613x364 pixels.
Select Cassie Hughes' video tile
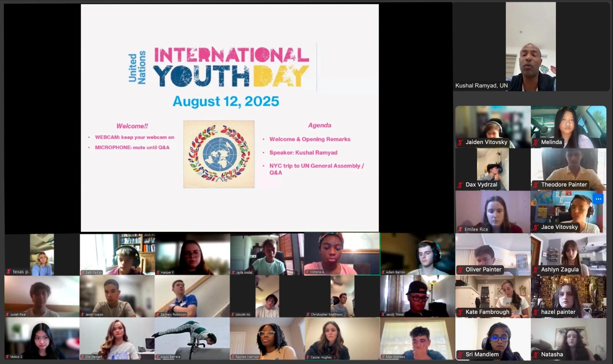point(342,338)
